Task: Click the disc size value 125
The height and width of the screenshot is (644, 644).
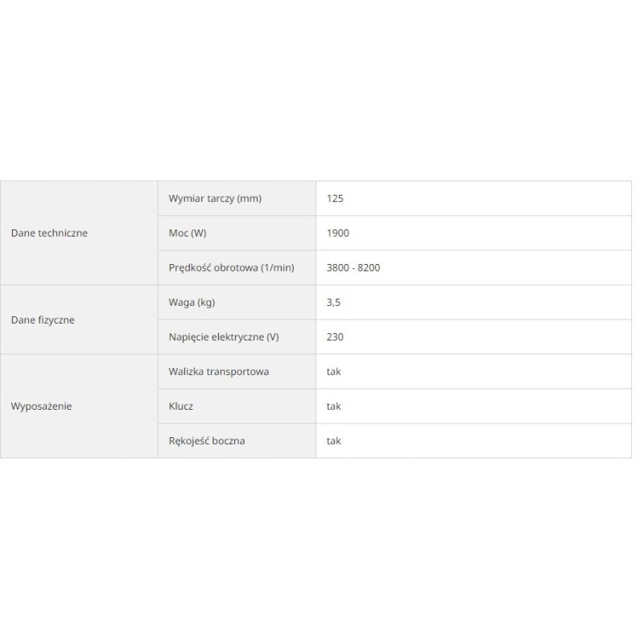Action: pos(335,198)
